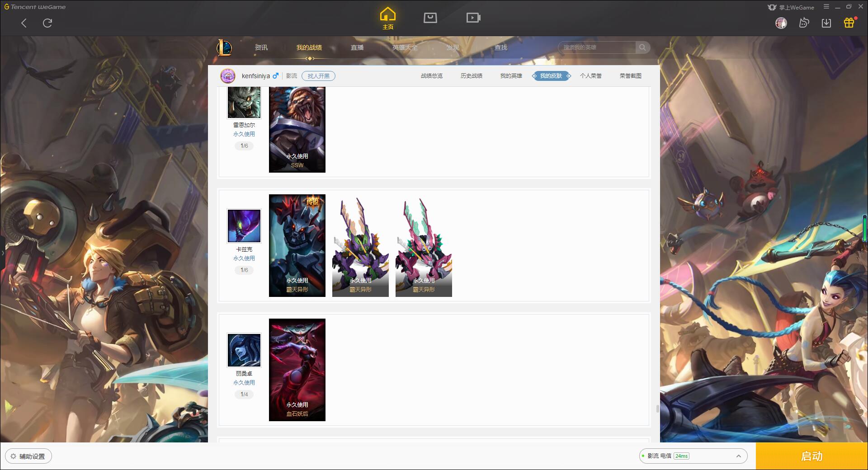Click 永久使用 under 丽桑卓
Screen dimensions: 868x470
(x=244, y=383)
